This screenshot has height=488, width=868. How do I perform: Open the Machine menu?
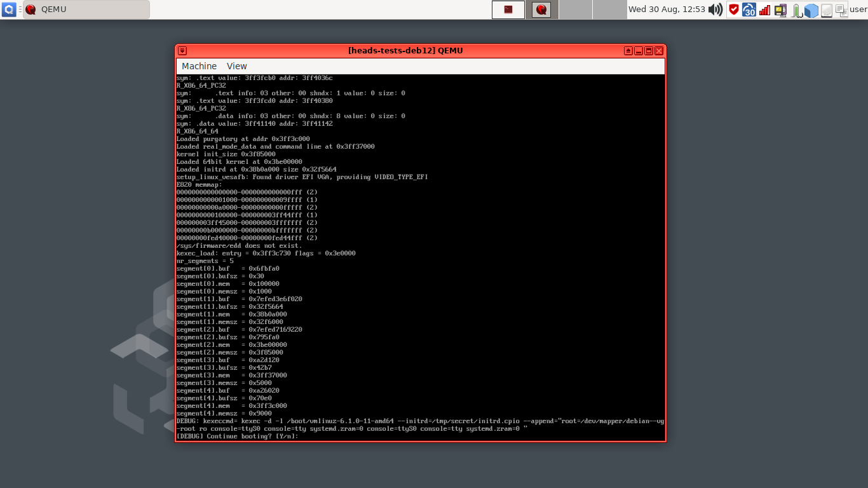(x=199, y=66)
